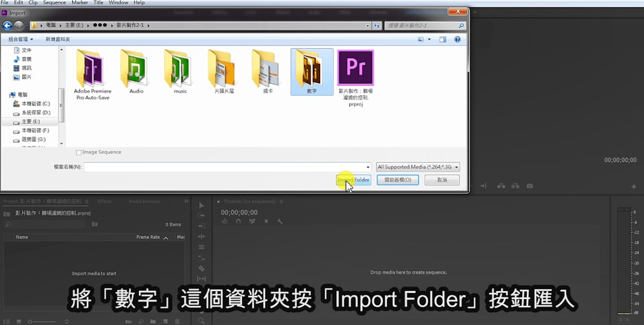644x325 pixels.
Task: Expand the Project panel tabs overflow chevron
Action: (x=186, y=201)
